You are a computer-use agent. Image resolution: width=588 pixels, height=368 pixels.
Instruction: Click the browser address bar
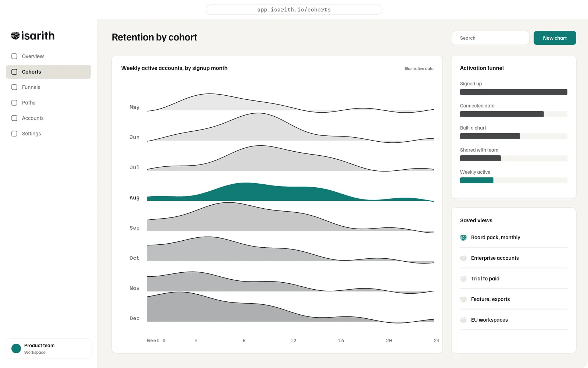pos(294,10)
